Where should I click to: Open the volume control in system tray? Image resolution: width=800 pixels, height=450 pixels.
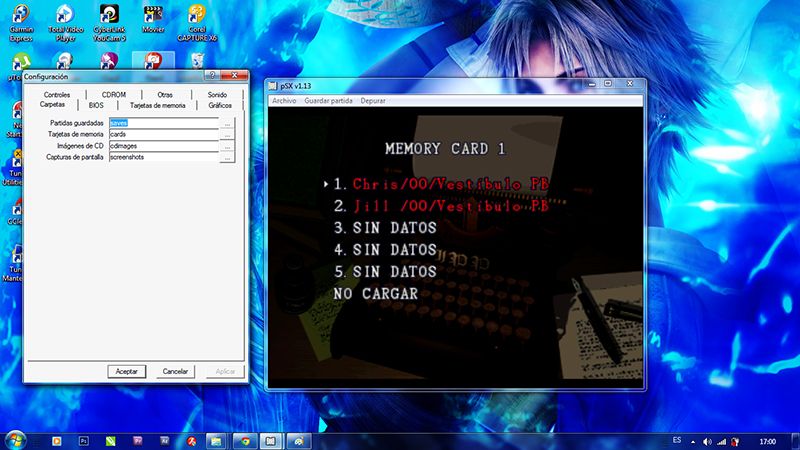[707, 442]
